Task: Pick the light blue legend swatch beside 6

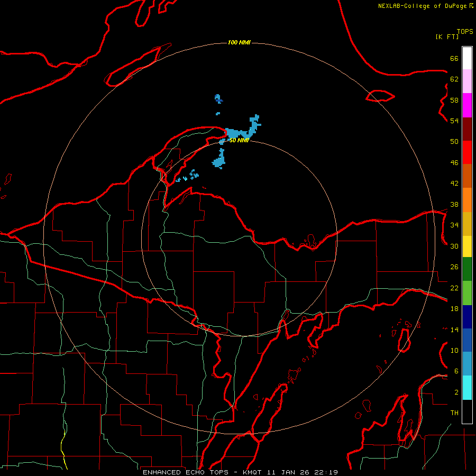Action: 467,364
